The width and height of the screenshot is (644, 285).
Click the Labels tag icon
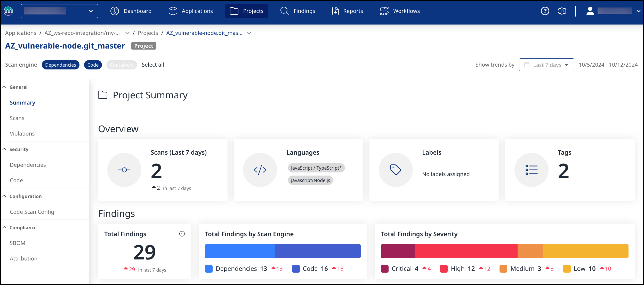[x=396, y=170]
